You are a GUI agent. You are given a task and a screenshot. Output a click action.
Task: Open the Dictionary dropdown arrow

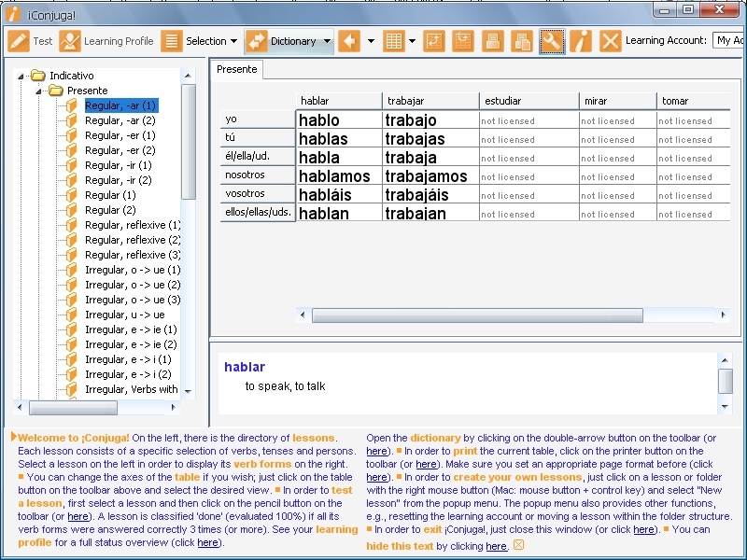click(327, 41)
